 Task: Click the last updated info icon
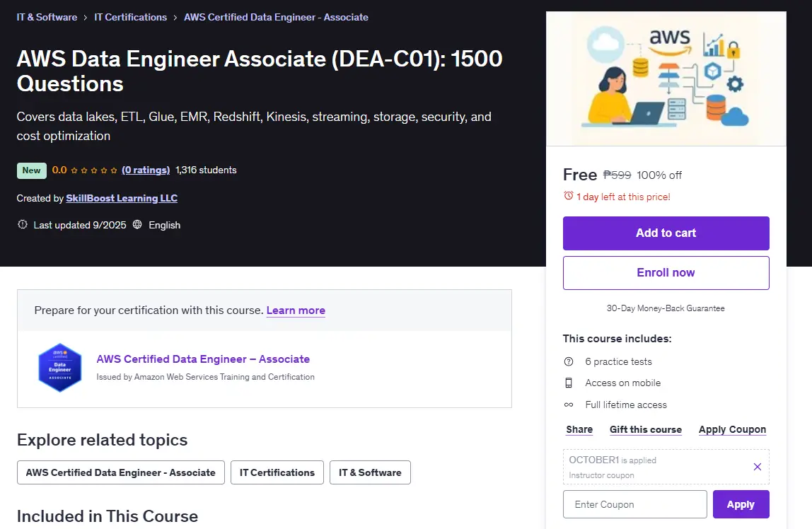22,225
